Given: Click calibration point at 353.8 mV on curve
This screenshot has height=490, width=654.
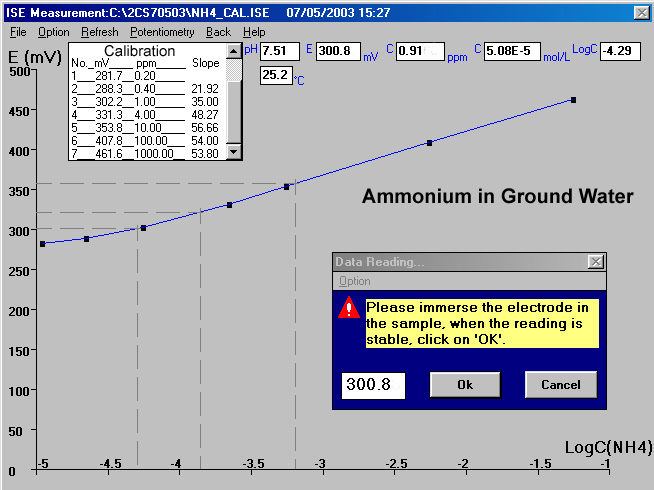Looking at the screenshot, I should pyautogui.click(x=287, y=187).
